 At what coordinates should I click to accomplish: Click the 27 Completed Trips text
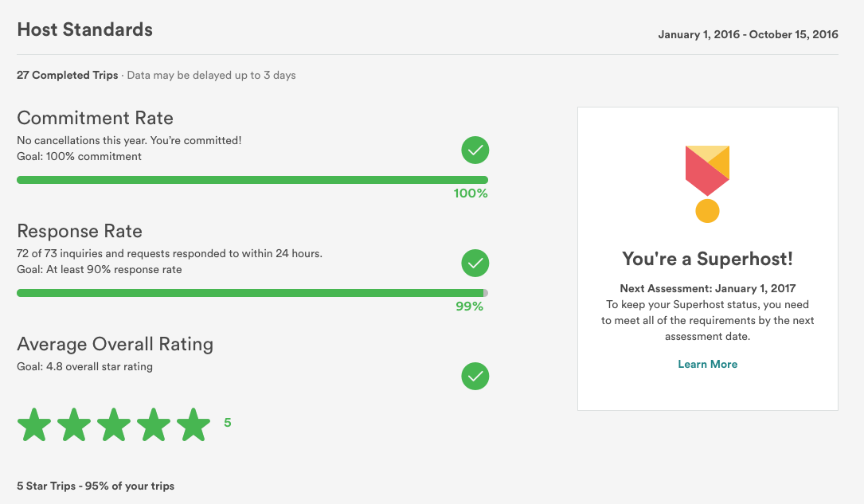coord(67,74)
